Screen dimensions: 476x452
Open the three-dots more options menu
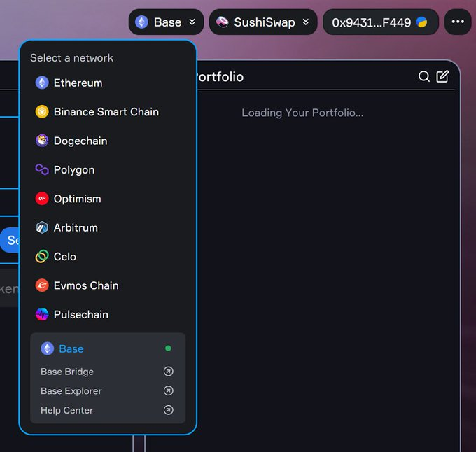coord(458,22)
